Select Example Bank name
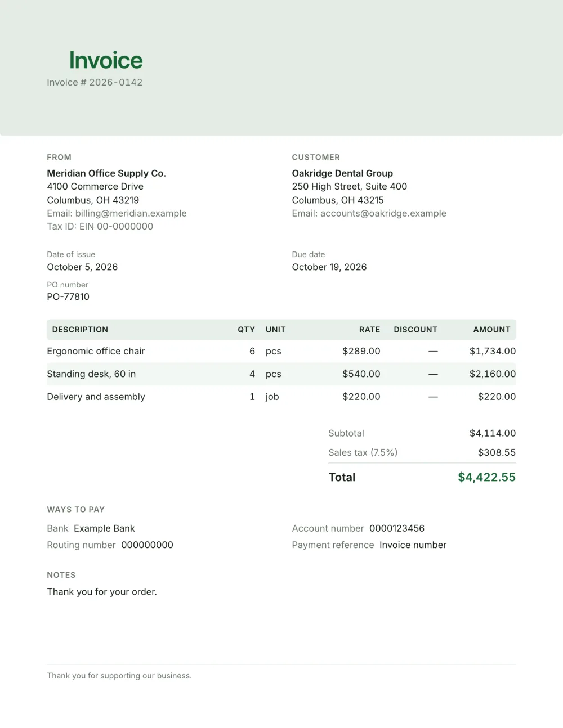Viewport: 563px width, 728px height. (104, 528)
